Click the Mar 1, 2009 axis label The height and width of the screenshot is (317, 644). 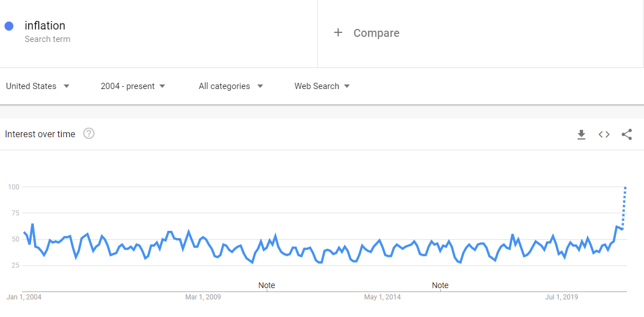tap(203, 297)
